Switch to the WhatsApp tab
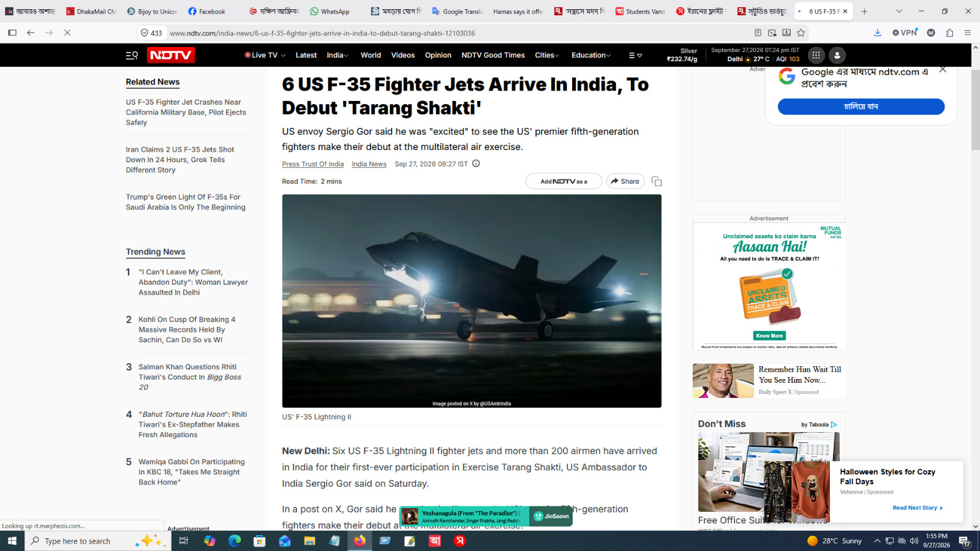This screenshot has height=551, width=980. pyautogui.click(x=334, y=11)
